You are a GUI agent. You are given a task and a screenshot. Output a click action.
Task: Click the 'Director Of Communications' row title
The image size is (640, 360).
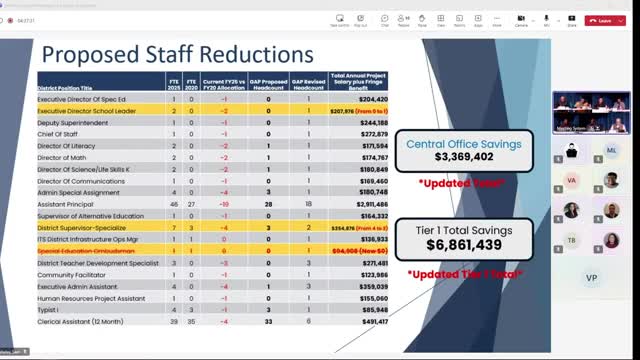point(81,181)
